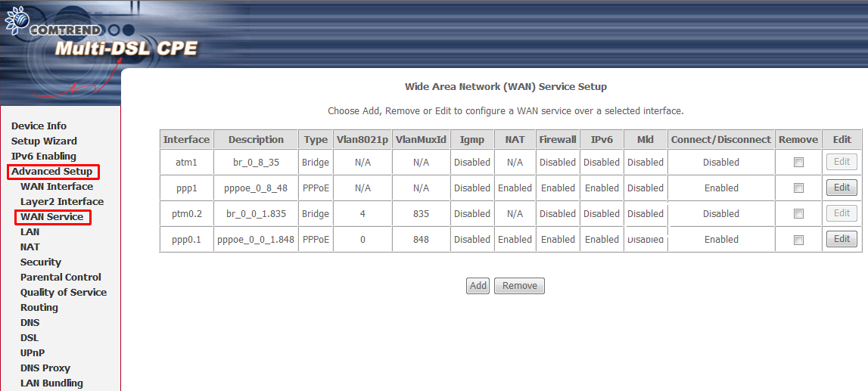Go to IPv6 Enabling page
The width and height of the screenshot is (868, 391).
[43, 157]
